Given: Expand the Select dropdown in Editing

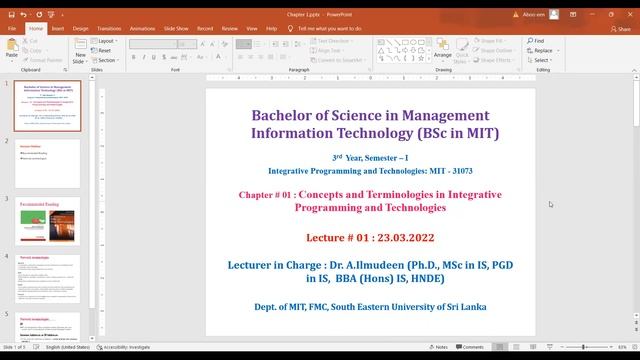Looking at the screenshot, I should [x=540, y=60].
